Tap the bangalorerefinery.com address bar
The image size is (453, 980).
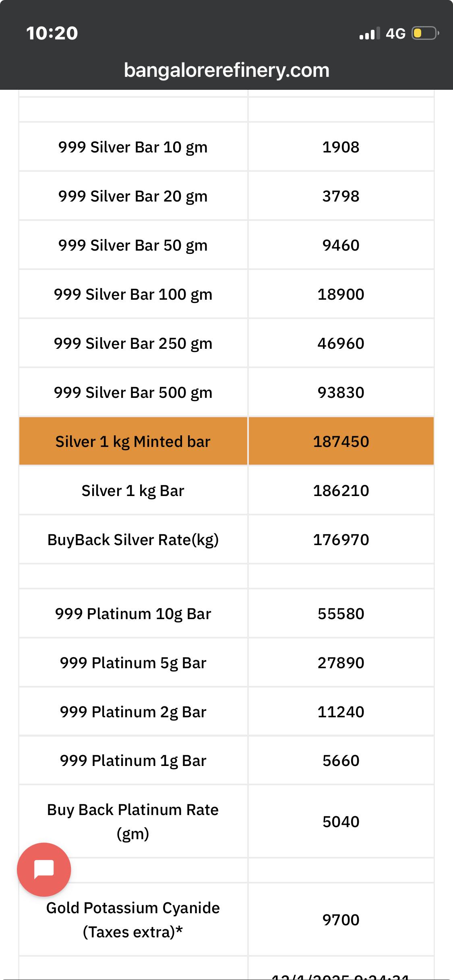(x=226, y=70)
